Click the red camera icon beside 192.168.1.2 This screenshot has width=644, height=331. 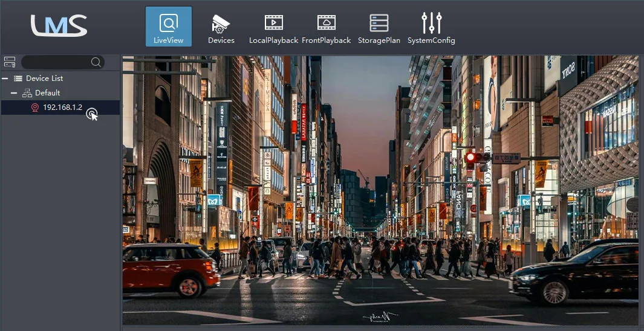pyautogui.click(x=35, y=108)
